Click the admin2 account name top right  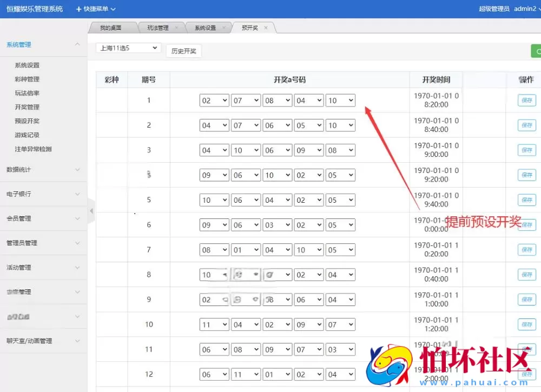[x=524, y=9]
